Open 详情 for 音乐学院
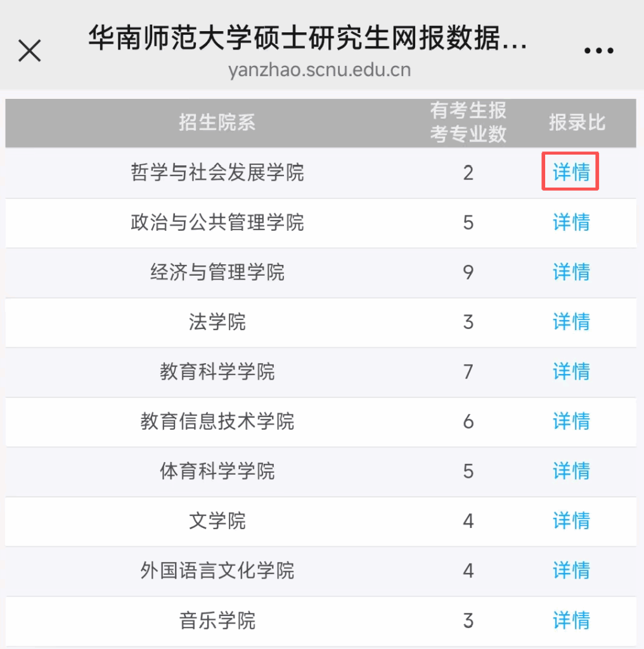Viewport: 644px width, 649px height. click(x=571, y=620)
